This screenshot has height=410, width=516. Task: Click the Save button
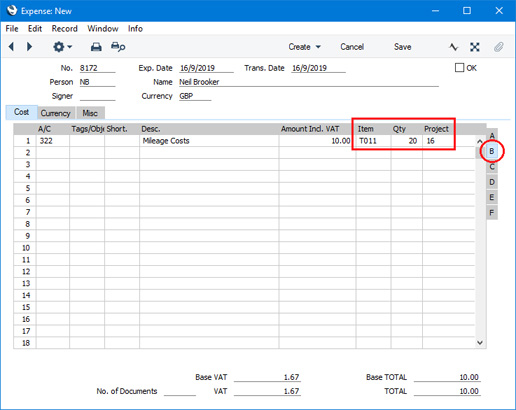(403, 47)
